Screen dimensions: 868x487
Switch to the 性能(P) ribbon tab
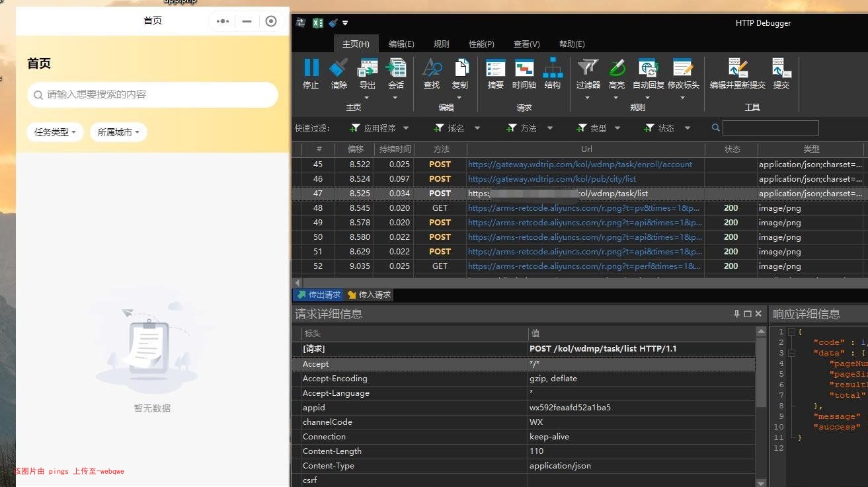[481, 44]
